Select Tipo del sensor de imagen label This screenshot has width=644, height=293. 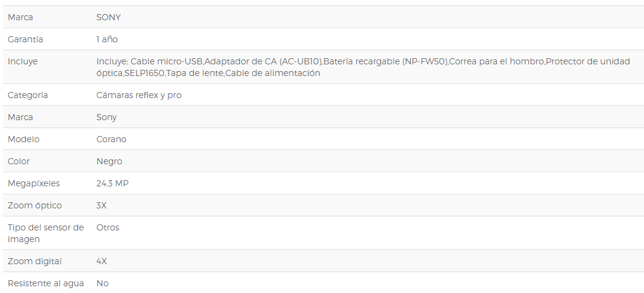[45, 234]
